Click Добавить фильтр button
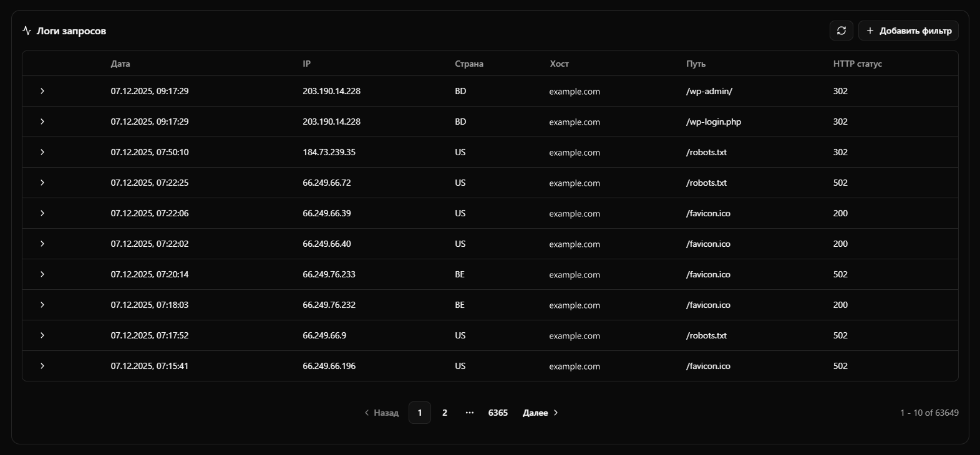 click(x=908, y=31)
